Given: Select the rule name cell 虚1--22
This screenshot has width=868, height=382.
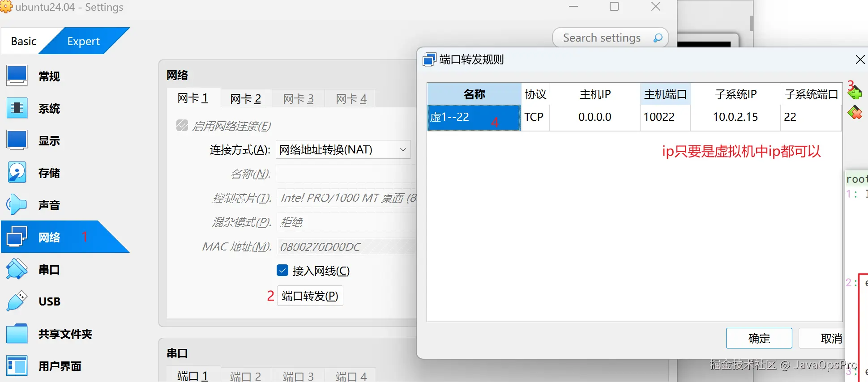Looking at the screenshot, I should [x=474, y=117].
